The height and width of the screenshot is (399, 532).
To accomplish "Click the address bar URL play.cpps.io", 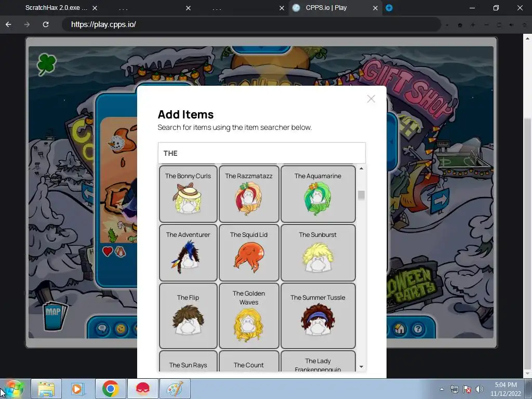I will click(x=103, y=24).
